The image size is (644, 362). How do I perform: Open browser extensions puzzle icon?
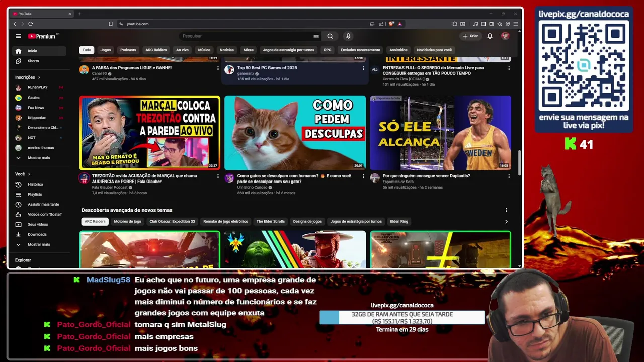point(455,24)
